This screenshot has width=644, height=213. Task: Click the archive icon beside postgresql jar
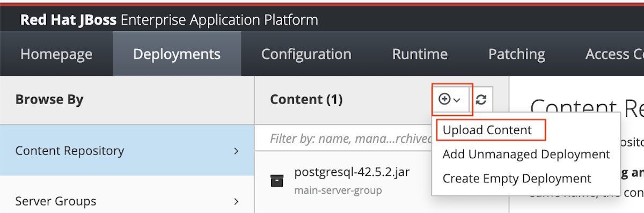point(276,181)
